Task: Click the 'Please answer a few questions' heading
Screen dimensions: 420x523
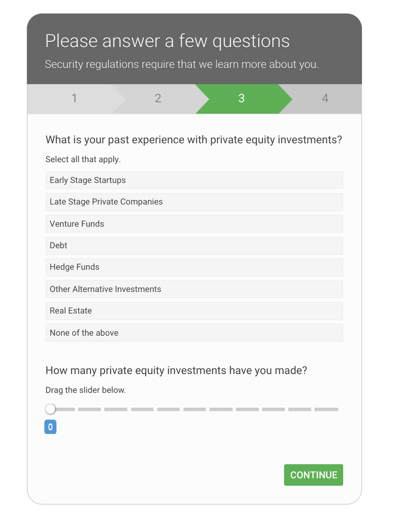Action: click(x=168, y=41)
